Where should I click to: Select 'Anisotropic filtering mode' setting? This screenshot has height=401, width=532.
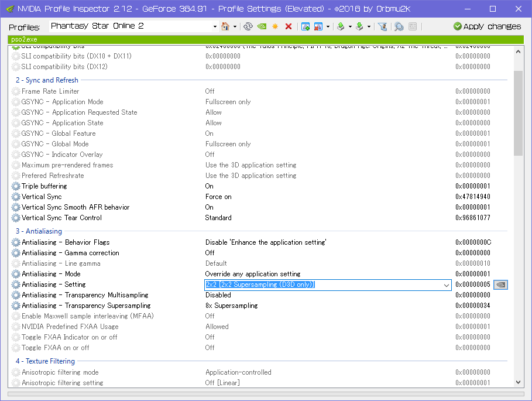click(x=60, y=372)
